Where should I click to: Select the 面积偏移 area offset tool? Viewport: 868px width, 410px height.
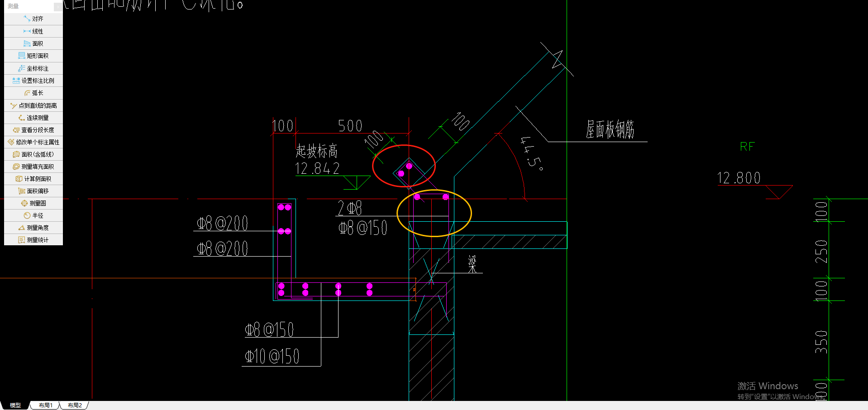[33, 191]
